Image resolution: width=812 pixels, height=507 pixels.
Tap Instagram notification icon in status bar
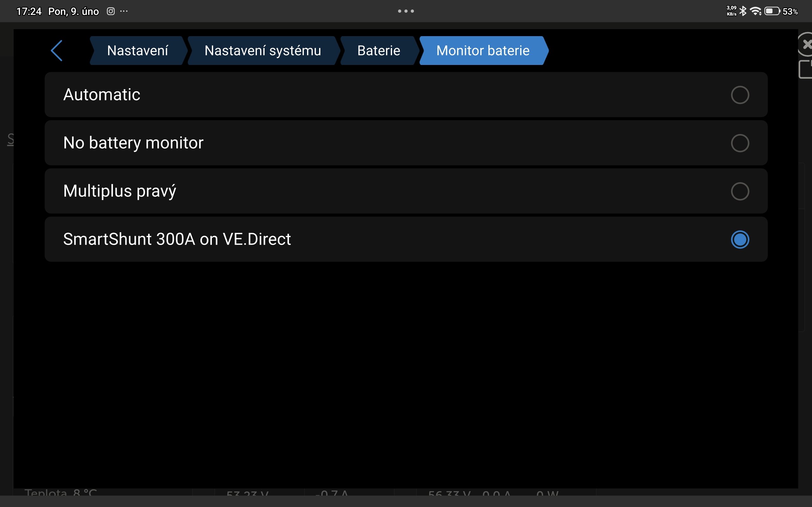pyautogui.click(x=111, y=11)
